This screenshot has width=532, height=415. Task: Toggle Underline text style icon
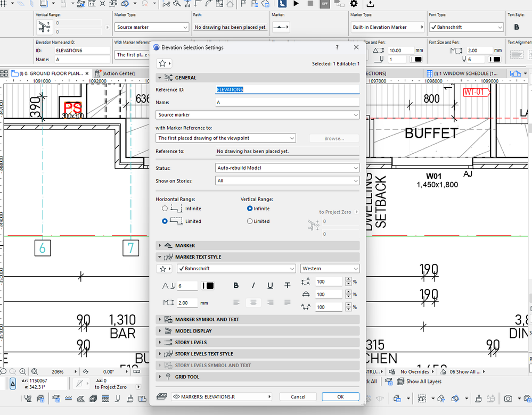(270, 286)
